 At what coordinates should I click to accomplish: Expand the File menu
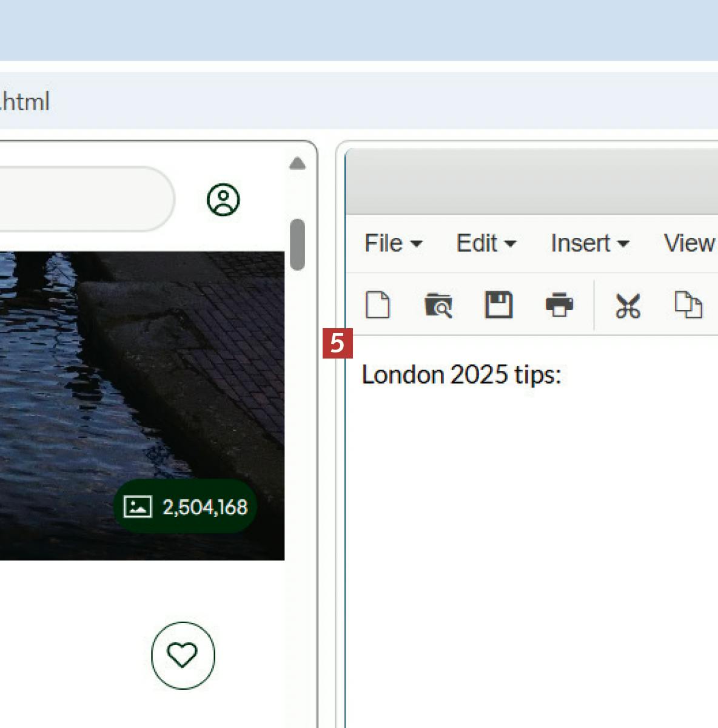tap(392, 243)
